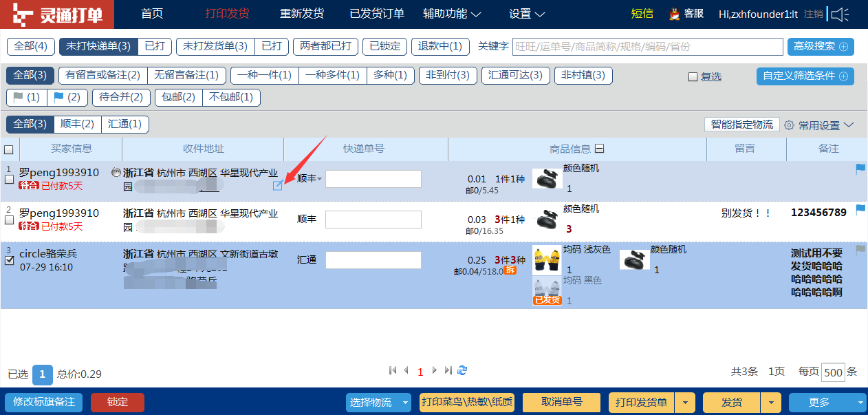Open the 打印发货单 dropdown arrow
Screen dimensions: 868x415
[x=684, y=403]
